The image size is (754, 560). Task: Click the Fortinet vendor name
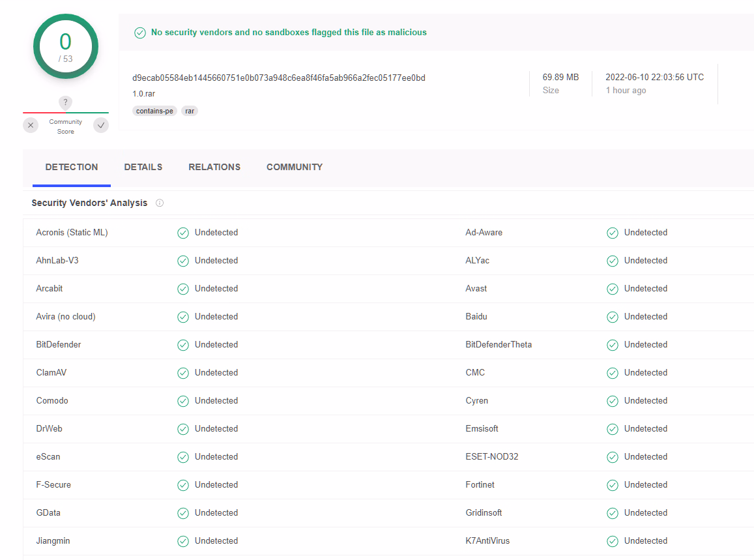pyautogui.click(x=480, y=484)
